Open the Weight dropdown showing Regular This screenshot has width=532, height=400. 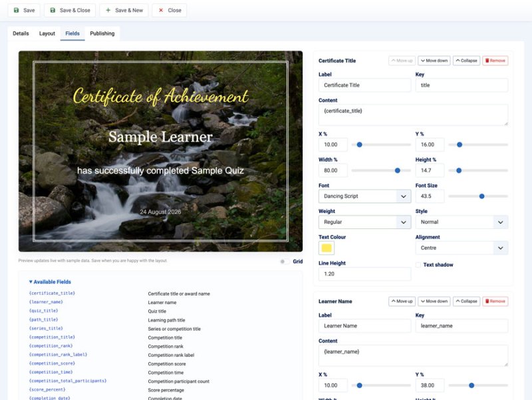pos(364,222)
